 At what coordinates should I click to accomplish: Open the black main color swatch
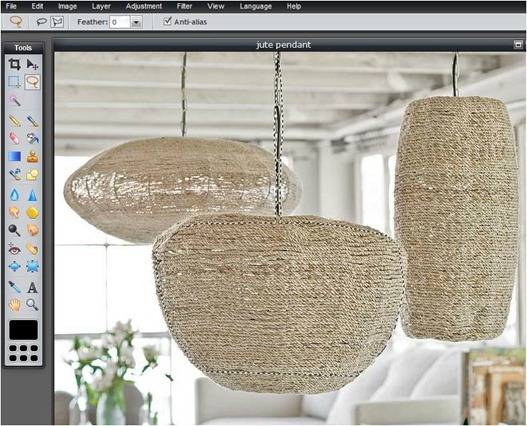23,330
